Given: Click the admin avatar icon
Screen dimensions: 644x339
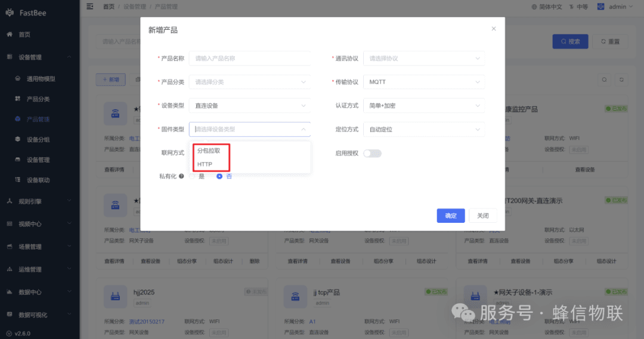Looking at the screenshot, I should (600, 7).
